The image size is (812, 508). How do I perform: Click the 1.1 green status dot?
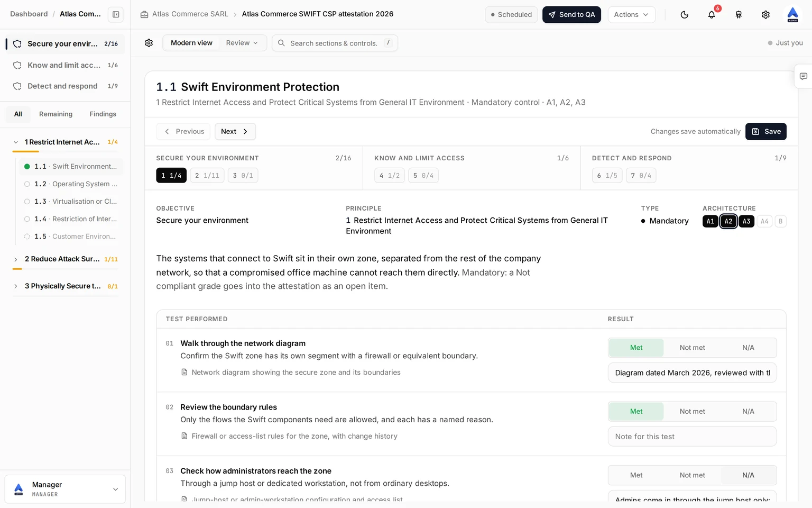point(27,166)
